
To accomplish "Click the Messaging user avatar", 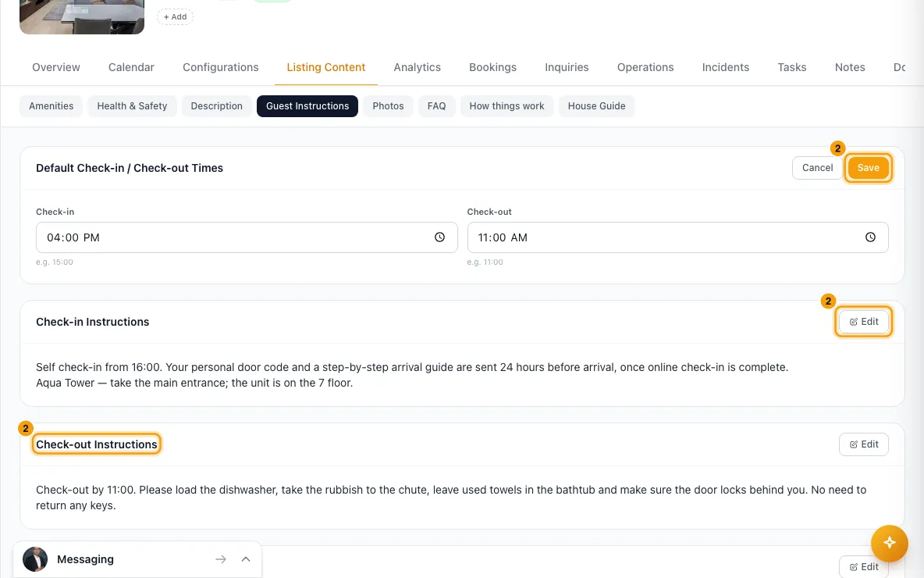I will (x=35, y=559).
